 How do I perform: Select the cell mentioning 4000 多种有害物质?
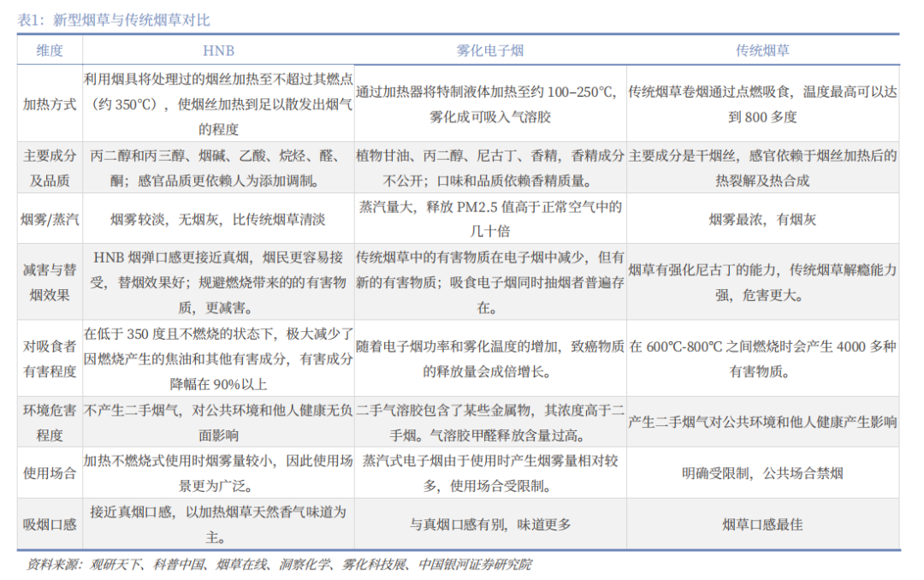point(762,359)
